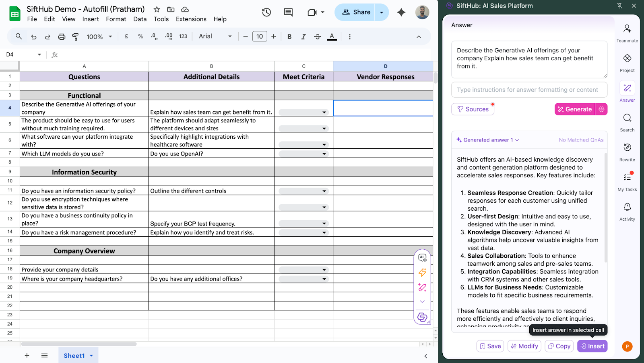644x363 pixels.
Task: Open the Arial font dropdown
Action: (x=215, y=37)
